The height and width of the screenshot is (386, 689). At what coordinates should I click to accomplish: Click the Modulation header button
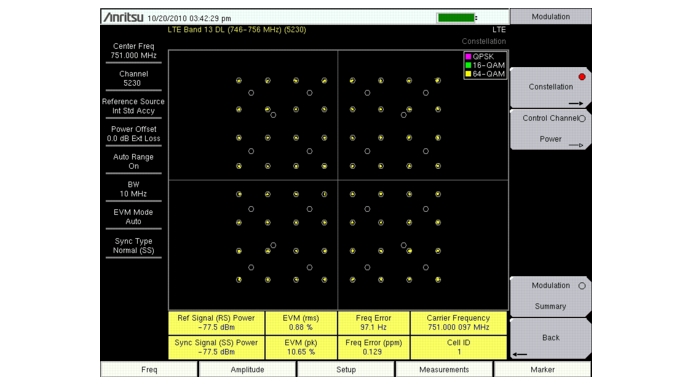click(551, 17)
